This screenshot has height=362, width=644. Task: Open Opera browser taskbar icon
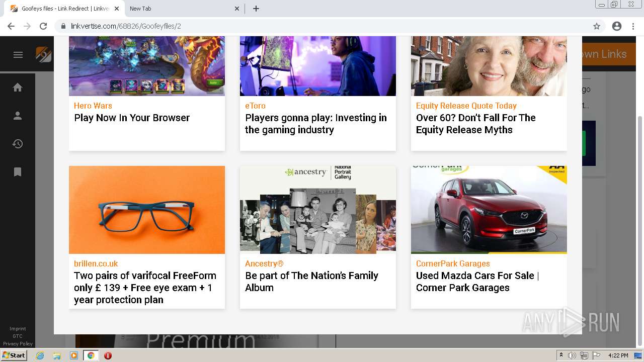(108, 355)
